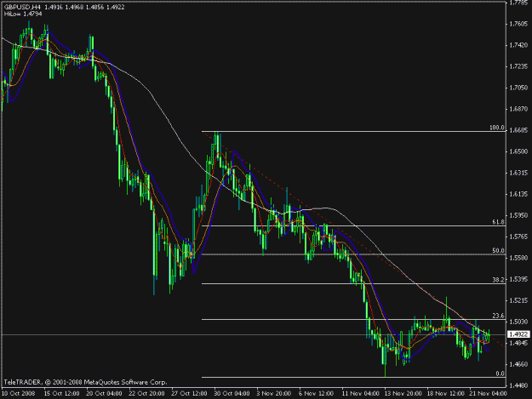The image size is (532, 399).
Task: Click the 1.5395 price scale value
Action: pyautogui.click(x=518, y=279)
